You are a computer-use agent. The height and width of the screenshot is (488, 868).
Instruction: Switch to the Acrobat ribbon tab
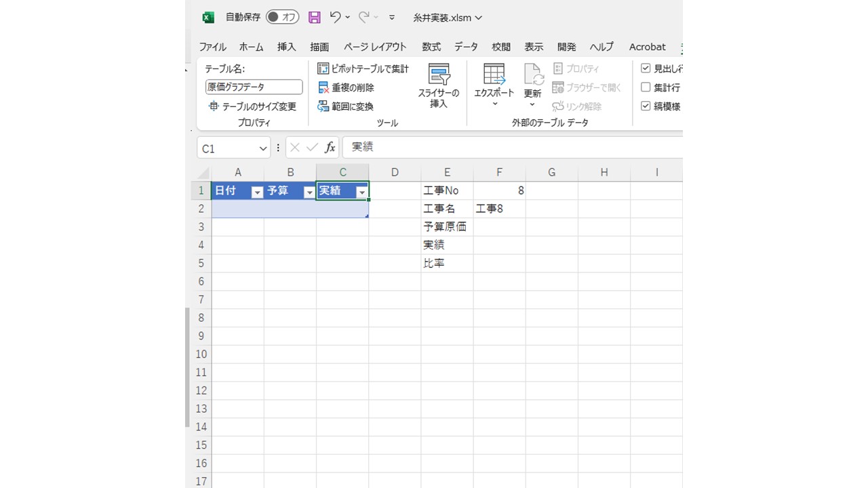tap(647, 47)
